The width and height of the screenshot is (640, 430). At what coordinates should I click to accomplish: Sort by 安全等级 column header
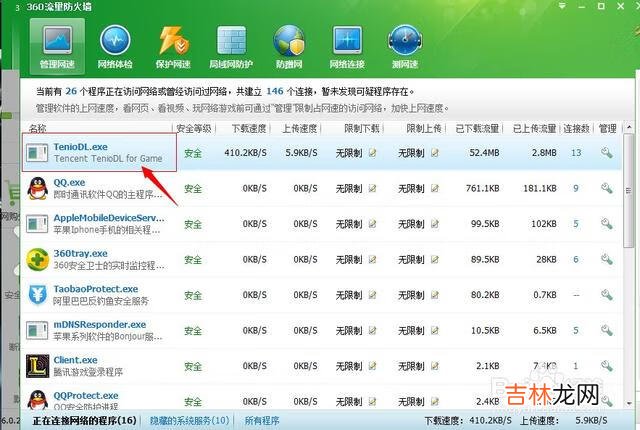pyautogui.click(x=194, y=129)
